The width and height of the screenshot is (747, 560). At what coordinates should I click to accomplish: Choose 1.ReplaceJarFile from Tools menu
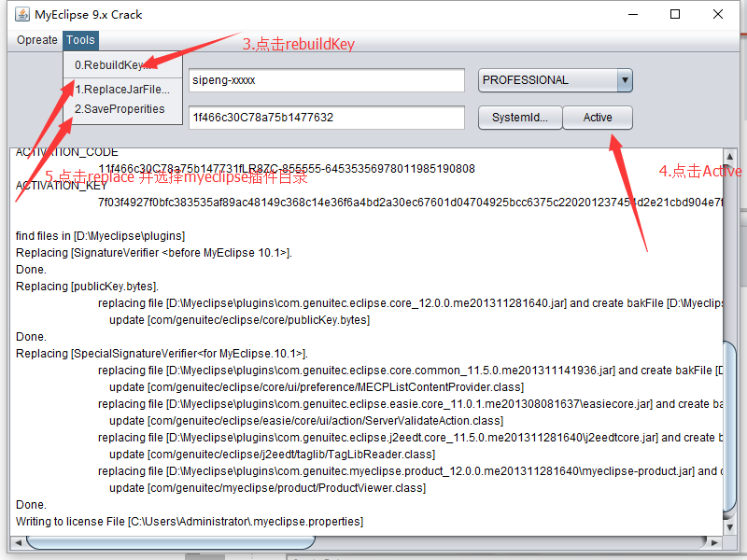click(123, 90)
